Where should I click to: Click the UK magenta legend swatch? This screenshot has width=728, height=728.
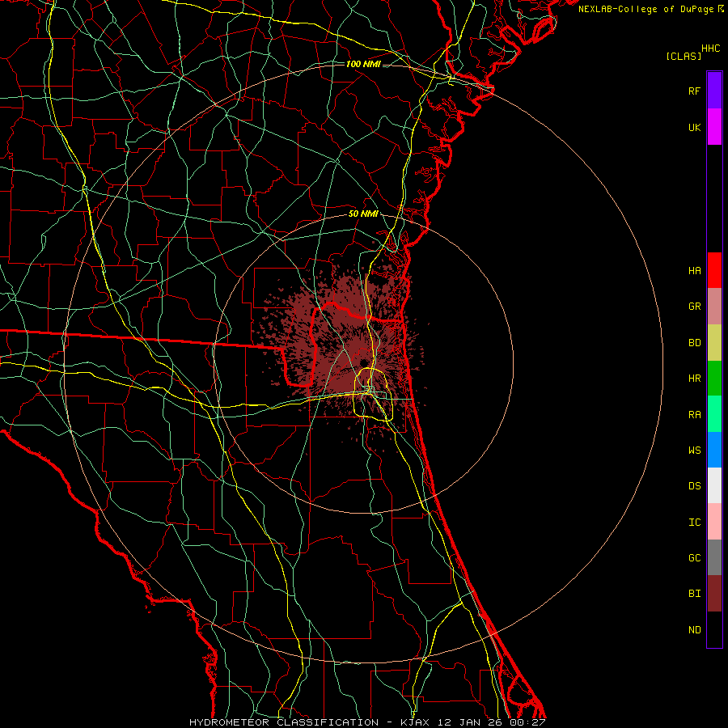pyautogui.click(x=714, y=127)
